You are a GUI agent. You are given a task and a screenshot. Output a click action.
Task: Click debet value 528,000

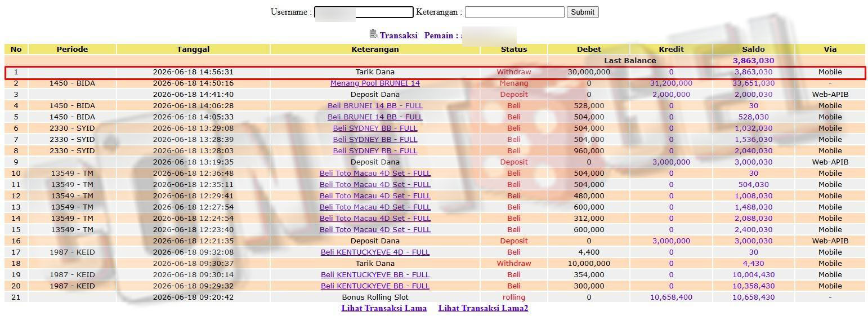[x=589, y=105]
